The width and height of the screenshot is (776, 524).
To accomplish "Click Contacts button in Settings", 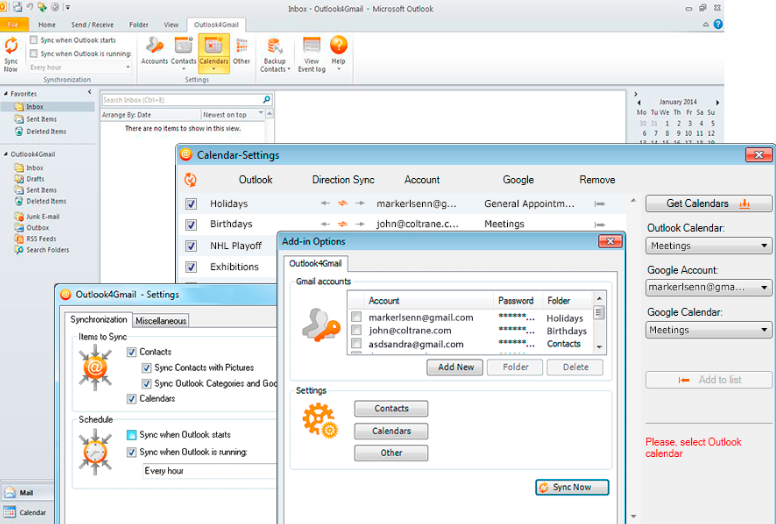I will pyautogui.click(x=391, y=409).
